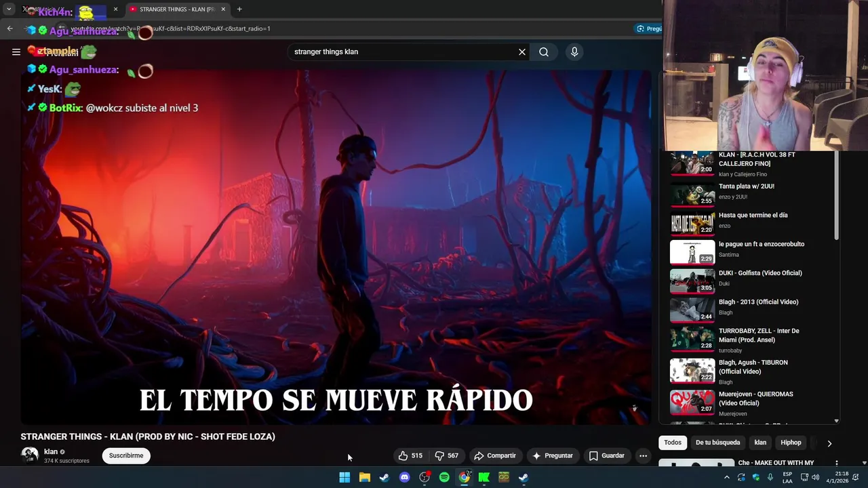Click the magnifier search button
The height and width of the screenshot is (488, 868).
click(x=544, y=52)
